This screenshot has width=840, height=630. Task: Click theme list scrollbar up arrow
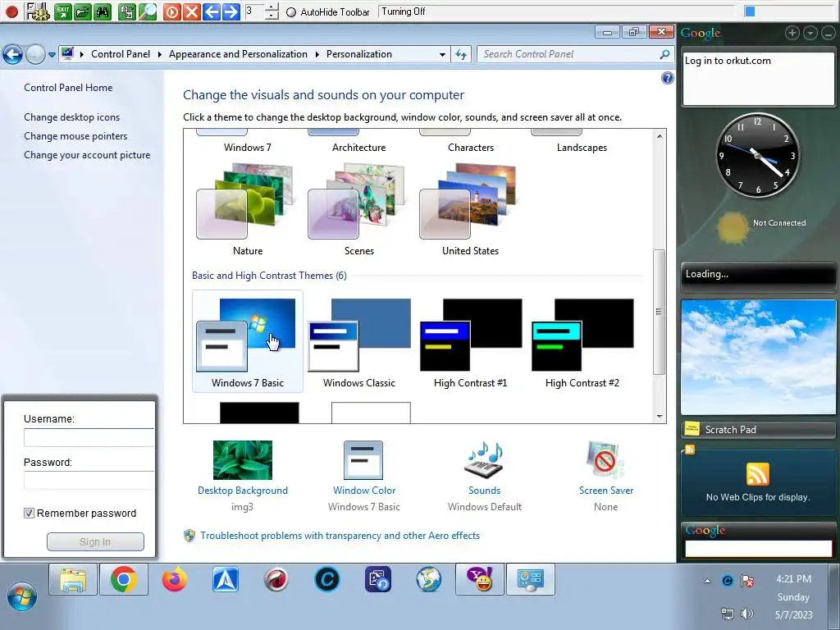660,136
